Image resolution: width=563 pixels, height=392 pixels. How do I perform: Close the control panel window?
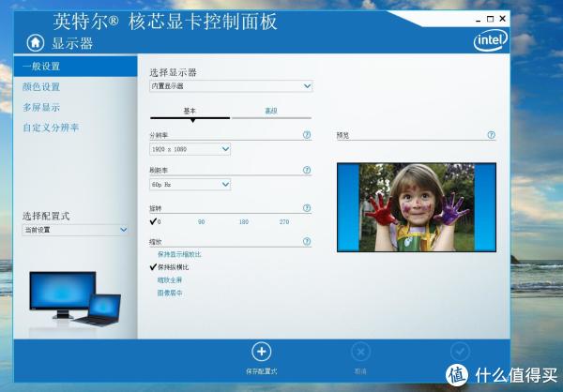click(x=502, y=19)
